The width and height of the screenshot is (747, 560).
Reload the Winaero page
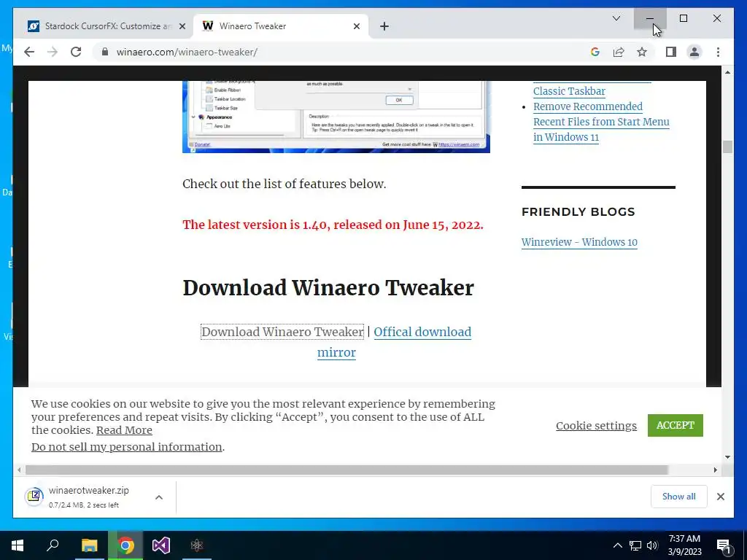tap(76, 52)
